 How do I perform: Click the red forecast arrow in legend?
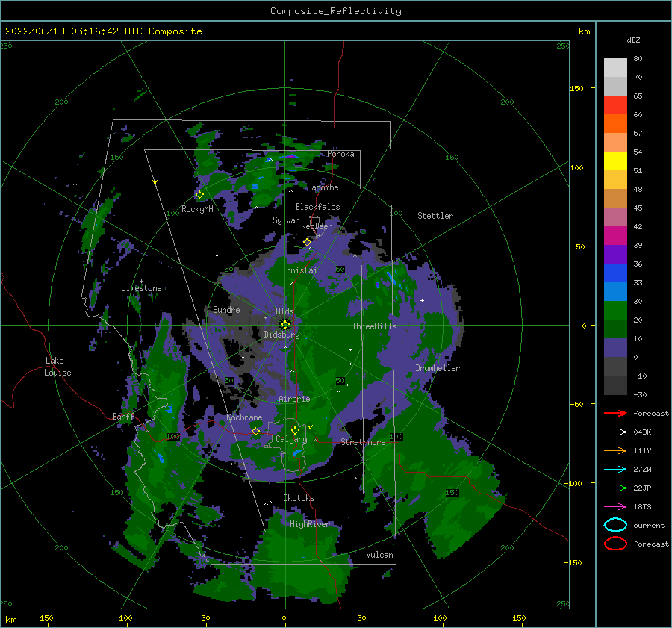click(615, 413)
